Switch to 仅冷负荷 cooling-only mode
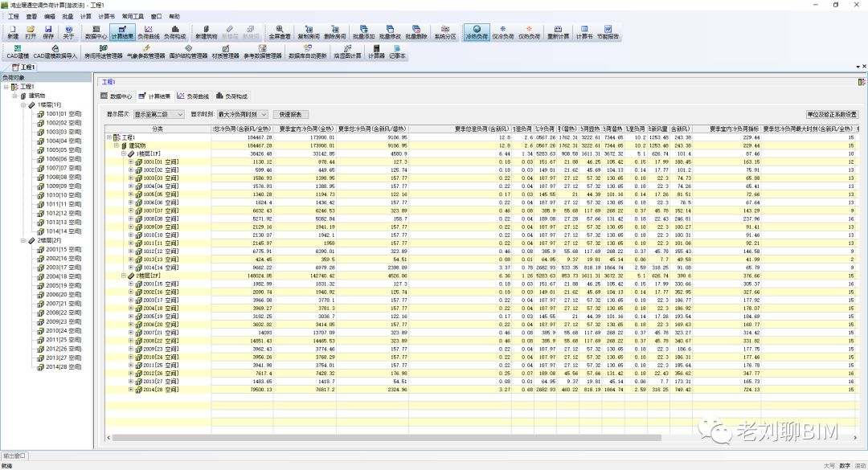Viewport: 868px width, 470px height. pos(502,32)
